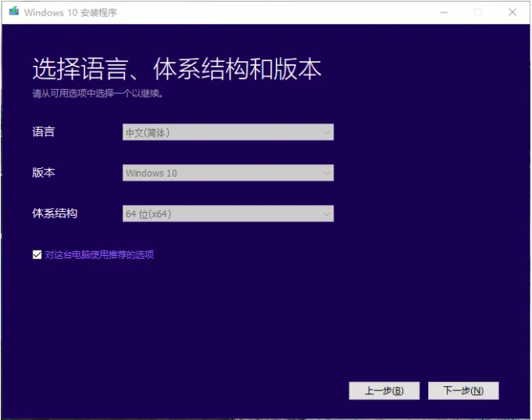Minimize the Windows 10 安装程序 window
The image size is (532, 420).
click(444, 12)
